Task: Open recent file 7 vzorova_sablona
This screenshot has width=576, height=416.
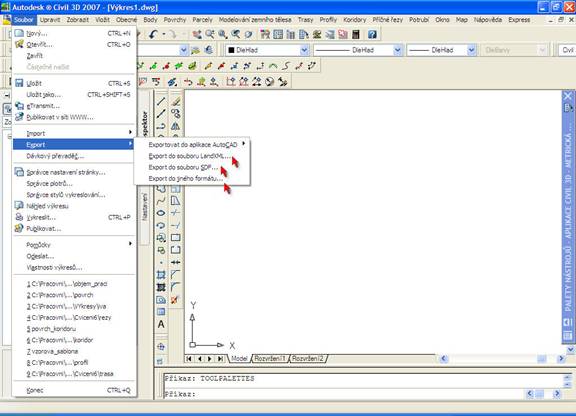Action: click(74, 351)
